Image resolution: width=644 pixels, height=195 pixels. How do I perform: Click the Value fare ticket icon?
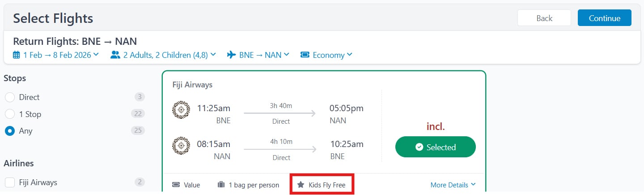[x=176, y=185]
